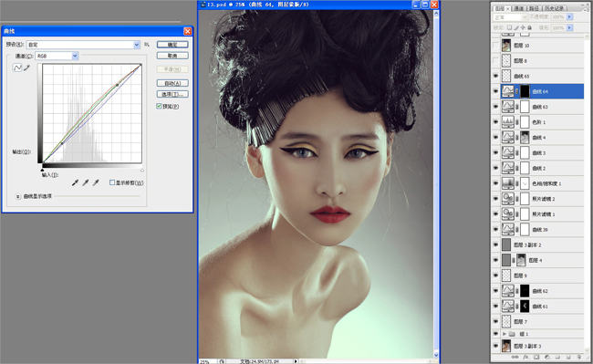Pick the gray point eyedropper
This screenshot has width=593, height=364.
(86, 182)
